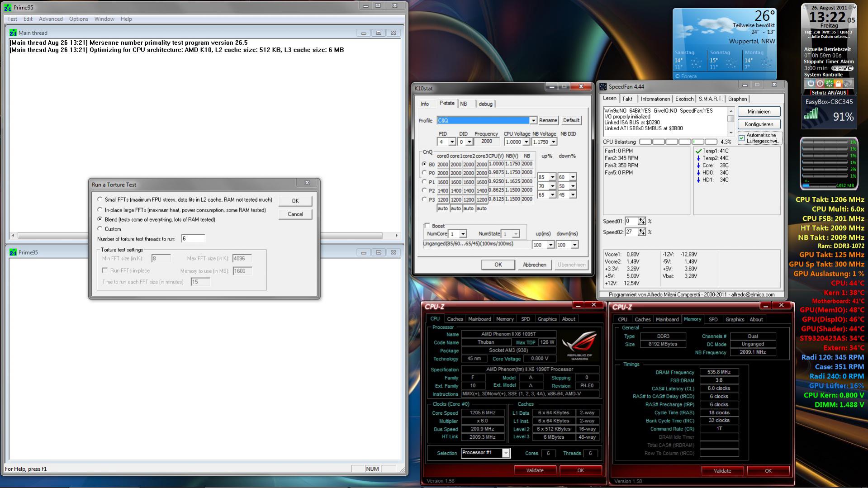Click the Foreca weather provider icon

pos(678,76)
